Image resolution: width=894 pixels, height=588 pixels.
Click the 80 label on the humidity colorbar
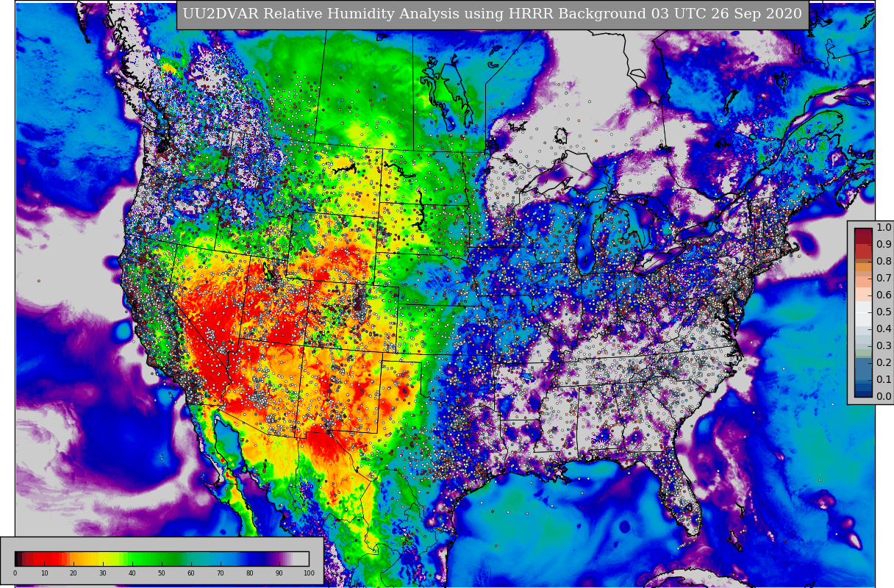coord(250,573)
